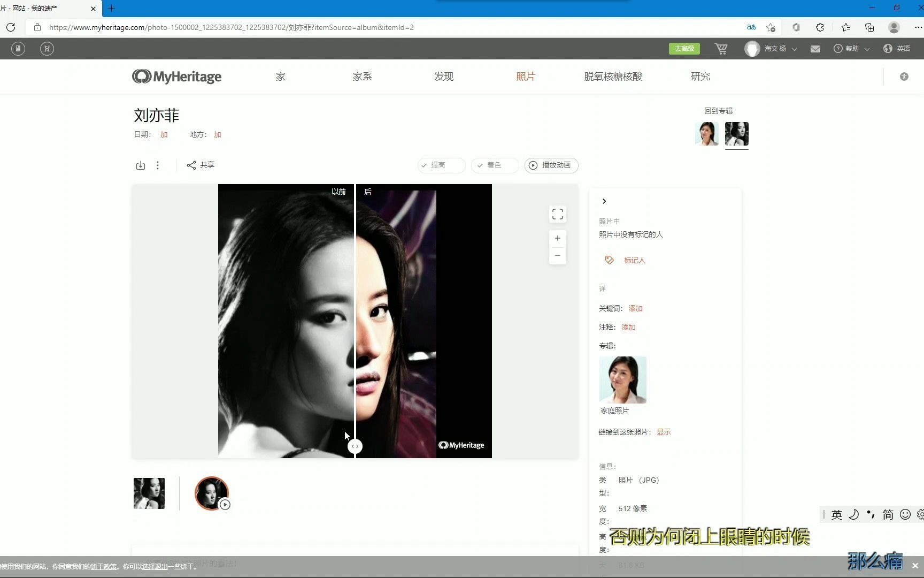Select the black-and-white album thumbnail at top right
Viewport: 924px width, 578px height.
coord(737,134)
